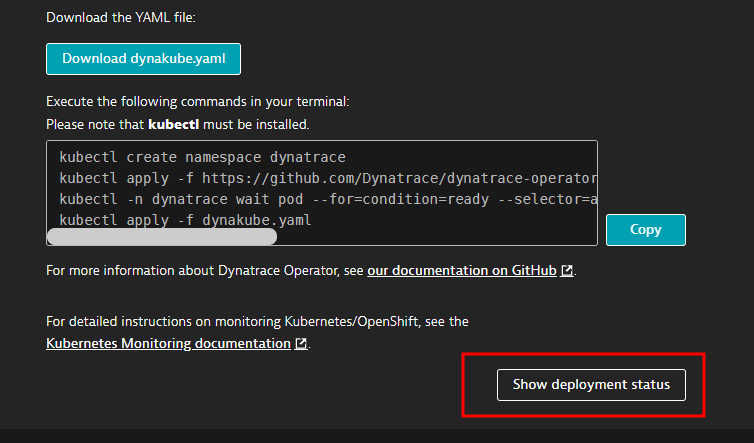The width and height of the screenshot is (754, 443).
Task: Click external link icon beside Kubernetes Monitoring documentation
Action: coord(301,343)
